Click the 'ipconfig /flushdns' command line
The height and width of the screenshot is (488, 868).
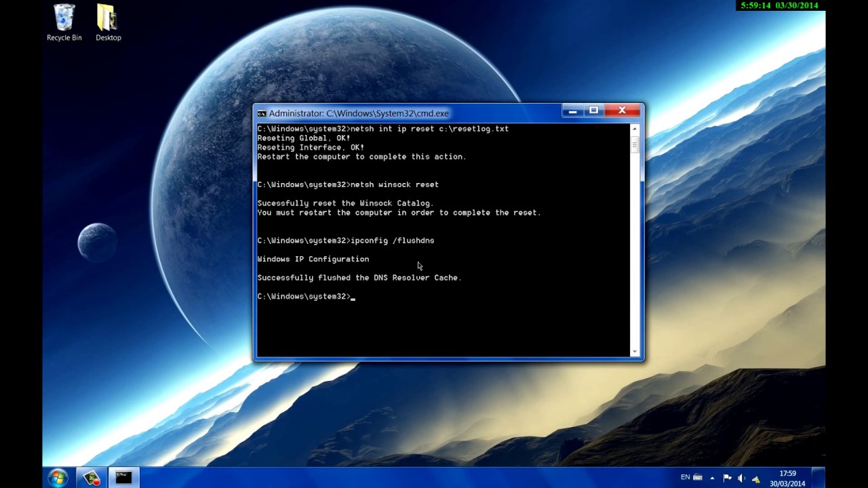pyautogui.click(x=346, y=241)
